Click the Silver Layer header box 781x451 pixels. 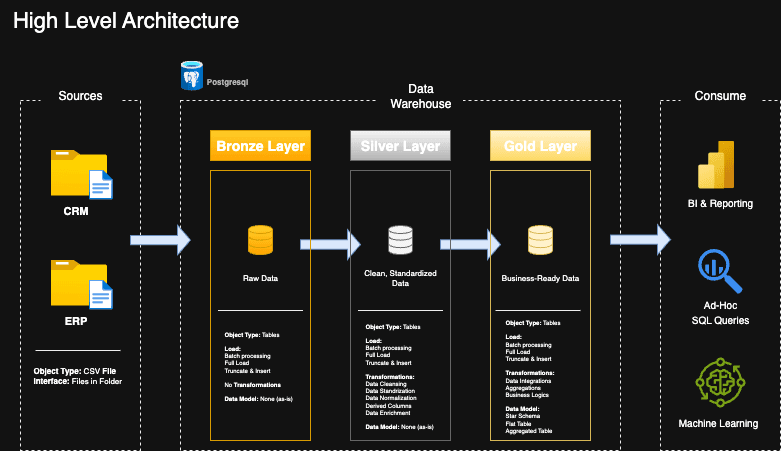pos(400,146)
